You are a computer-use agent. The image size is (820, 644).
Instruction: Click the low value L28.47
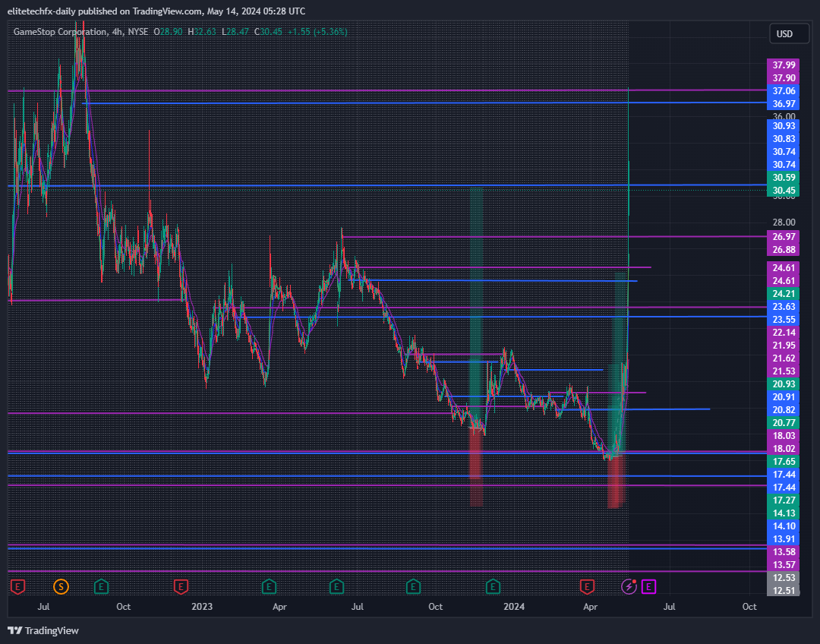[x=235, y=32]
